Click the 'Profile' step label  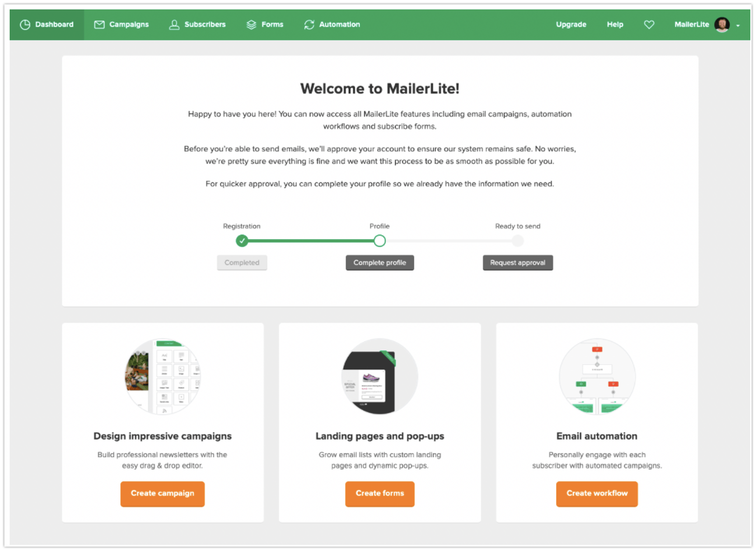tap(380, 226)
